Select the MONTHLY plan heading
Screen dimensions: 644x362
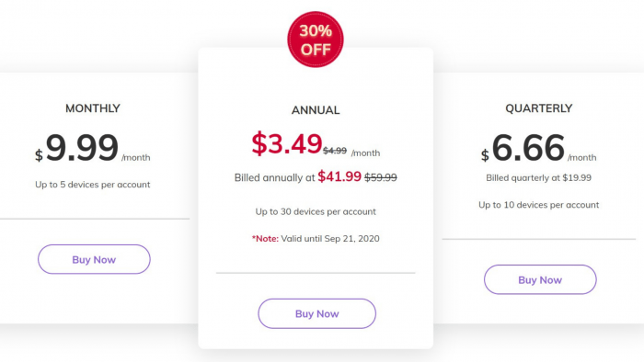[93, 108]
